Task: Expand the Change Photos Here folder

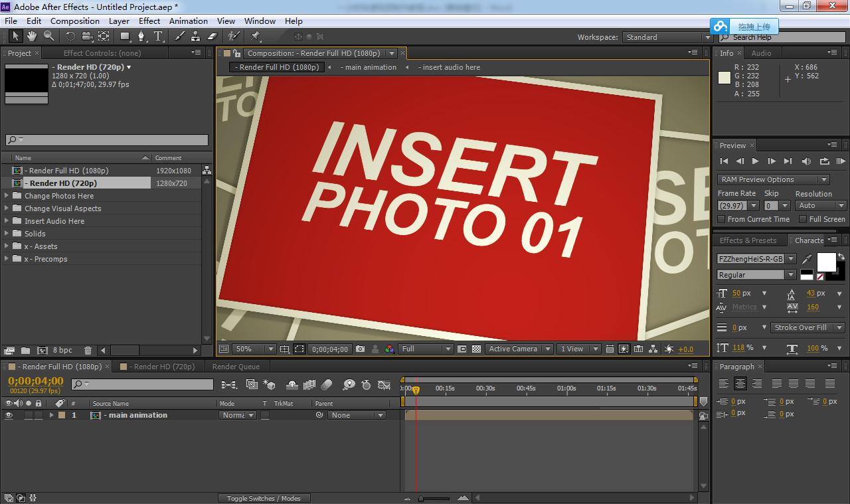Action: (x=7, y=196)
